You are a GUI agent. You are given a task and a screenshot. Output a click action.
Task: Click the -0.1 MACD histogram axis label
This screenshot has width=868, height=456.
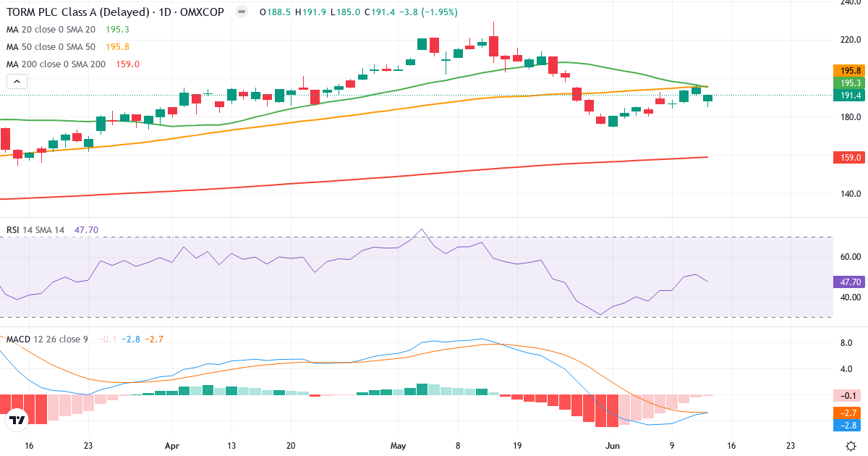point(850,396)
